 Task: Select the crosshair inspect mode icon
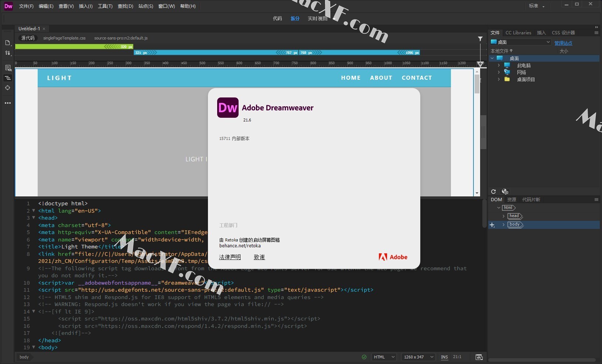pyautogui.click(x=7, y=88)
